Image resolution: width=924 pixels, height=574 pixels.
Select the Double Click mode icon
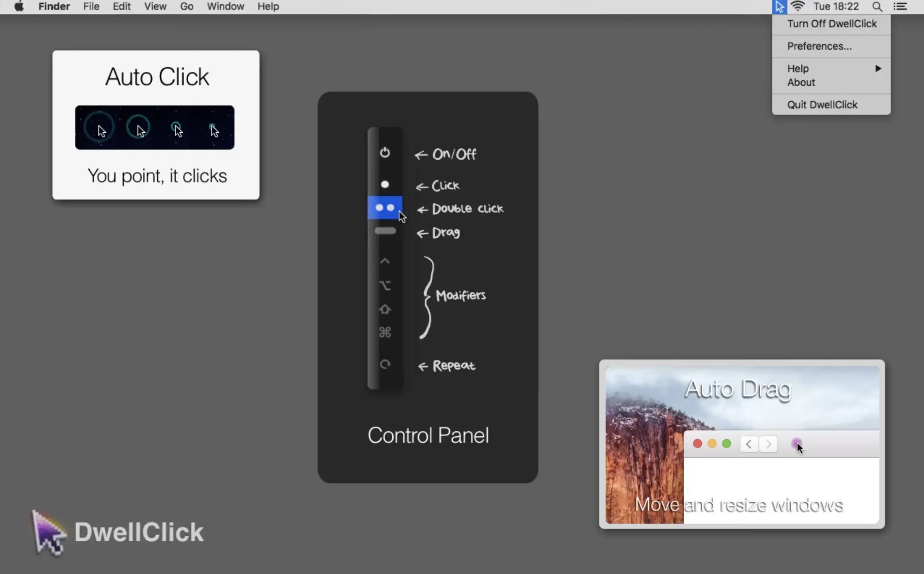[x=385, y=208]
